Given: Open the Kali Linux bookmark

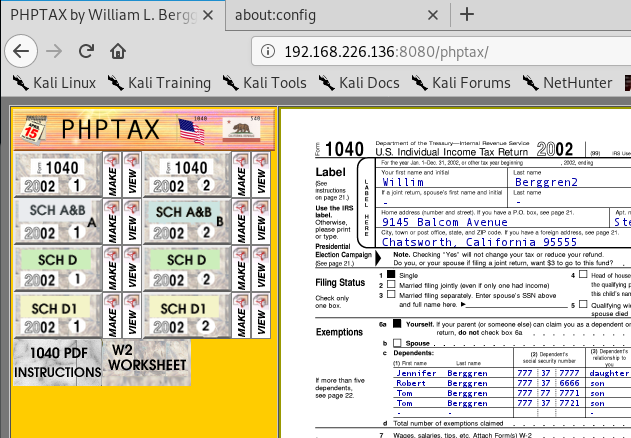Looking at the screenshot, I should [x=54, y=83].
